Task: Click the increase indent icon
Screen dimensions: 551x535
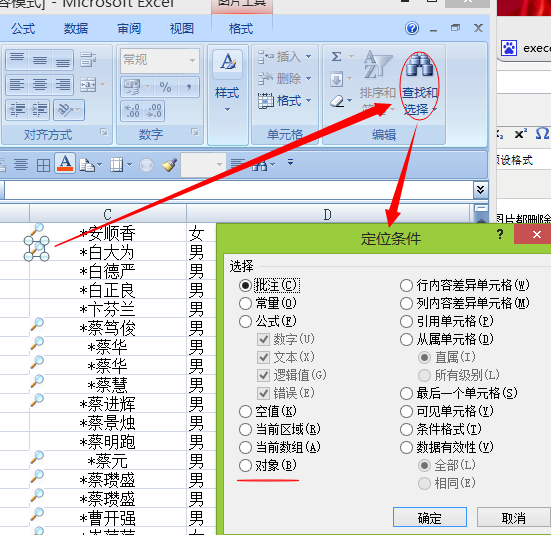Action: tap(39, 110)
